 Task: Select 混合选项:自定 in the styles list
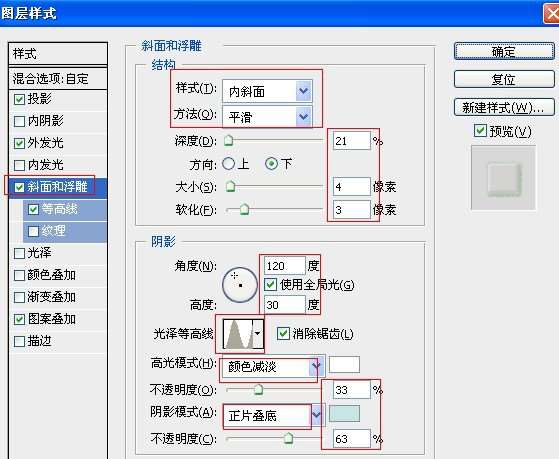click(58, 78)
